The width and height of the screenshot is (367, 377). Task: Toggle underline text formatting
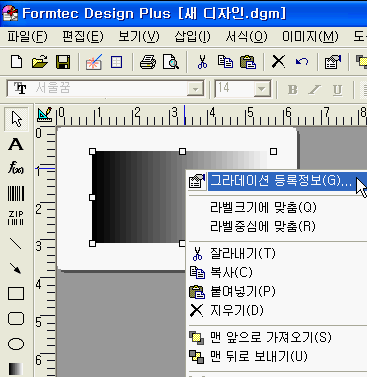pyautogui.click(x=337, y=89)
